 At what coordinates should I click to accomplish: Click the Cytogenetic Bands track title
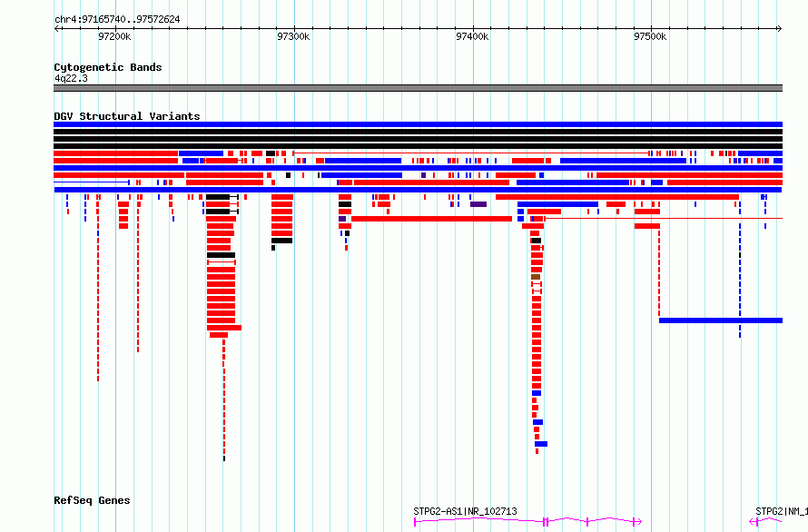tap(108, 67)
